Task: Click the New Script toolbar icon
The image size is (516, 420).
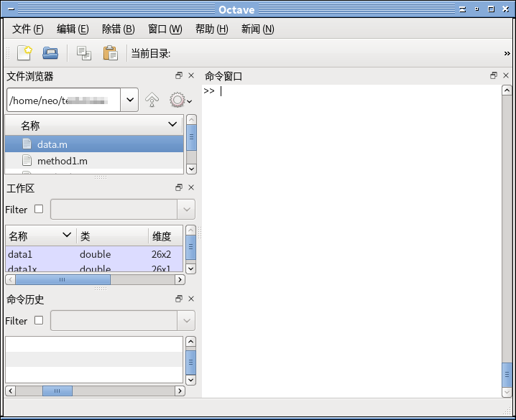Action: 25,53
